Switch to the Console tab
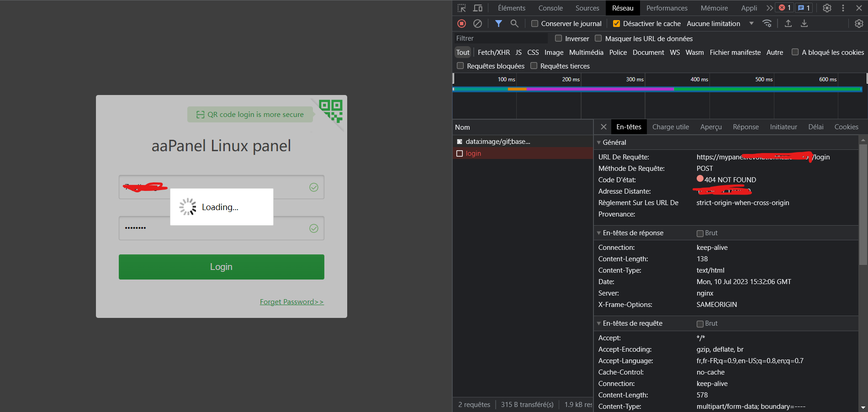 pos(550,8)
